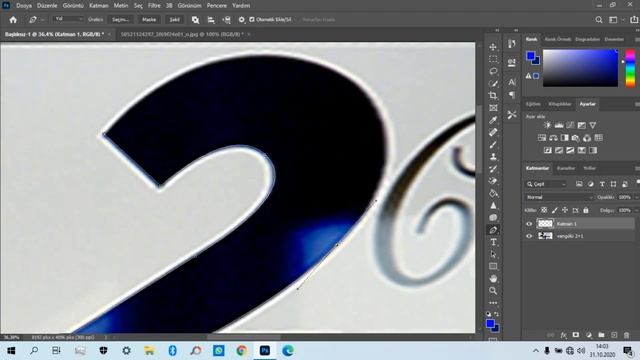Image resolution: width=640 pixels, height=360 pixels.
Task: Toggle type layer filter
Action: [x=602, y=184]
